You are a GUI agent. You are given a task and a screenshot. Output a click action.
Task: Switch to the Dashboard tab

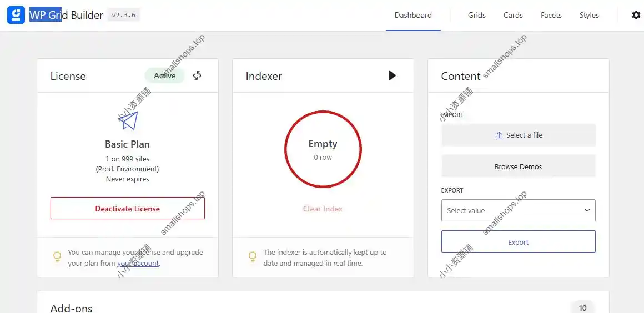click(x=413, y=15)
